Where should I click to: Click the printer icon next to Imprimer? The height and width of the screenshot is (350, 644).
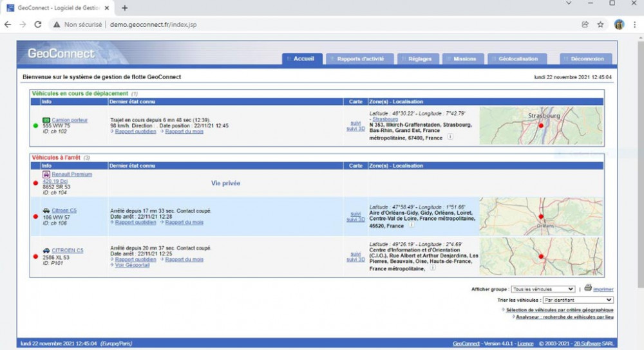pyautogui.click(x=588, y=288)
